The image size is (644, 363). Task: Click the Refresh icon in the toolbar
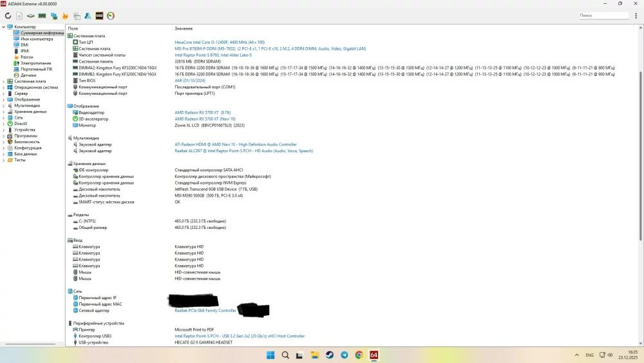(8, 15)
